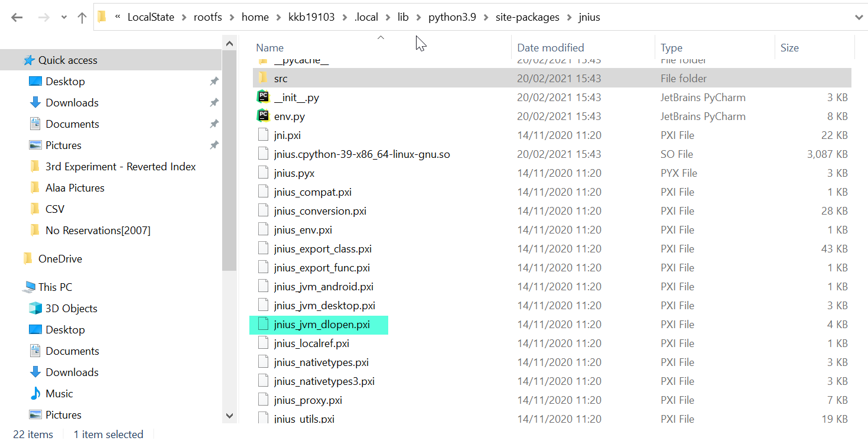868x444 pixels.
Task: Sort files by the Name column
Action: coord(271,47)
